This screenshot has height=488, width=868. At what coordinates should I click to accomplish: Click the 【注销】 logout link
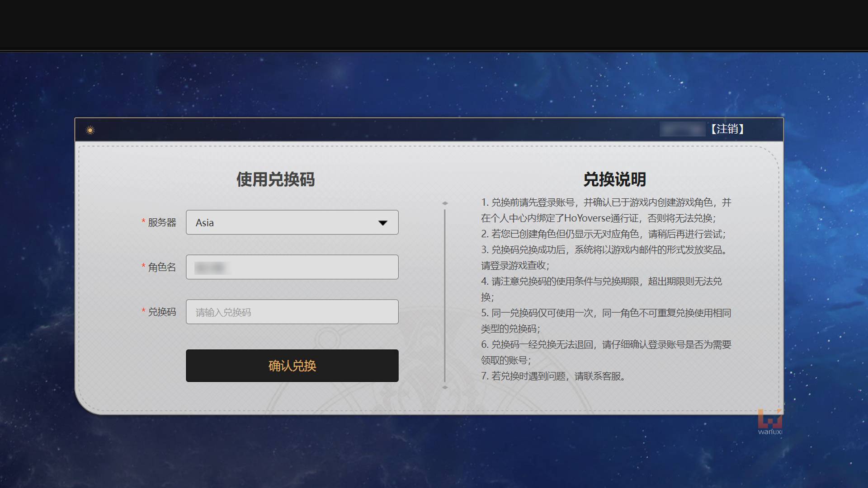point(727,129)
